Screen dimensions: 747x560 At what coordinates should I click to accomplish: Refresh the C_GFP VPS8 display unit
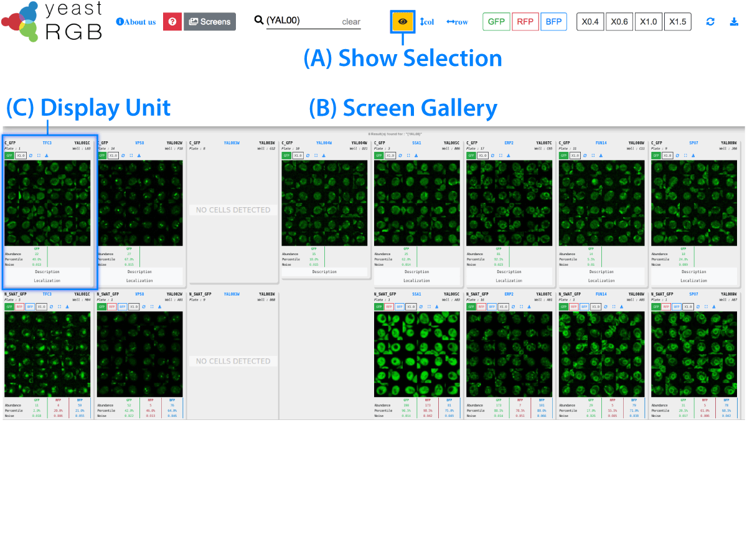point(123,156)
